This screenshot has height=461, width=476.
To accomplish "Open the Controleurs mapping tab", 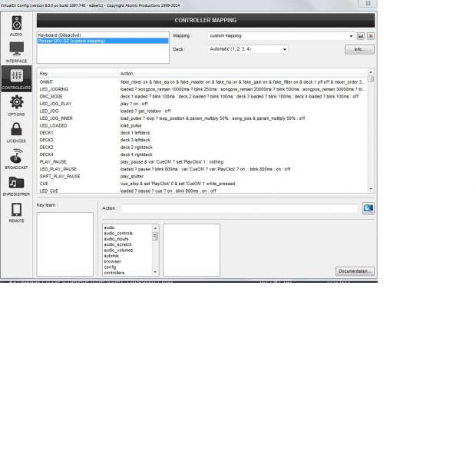I will pos(16,78).
